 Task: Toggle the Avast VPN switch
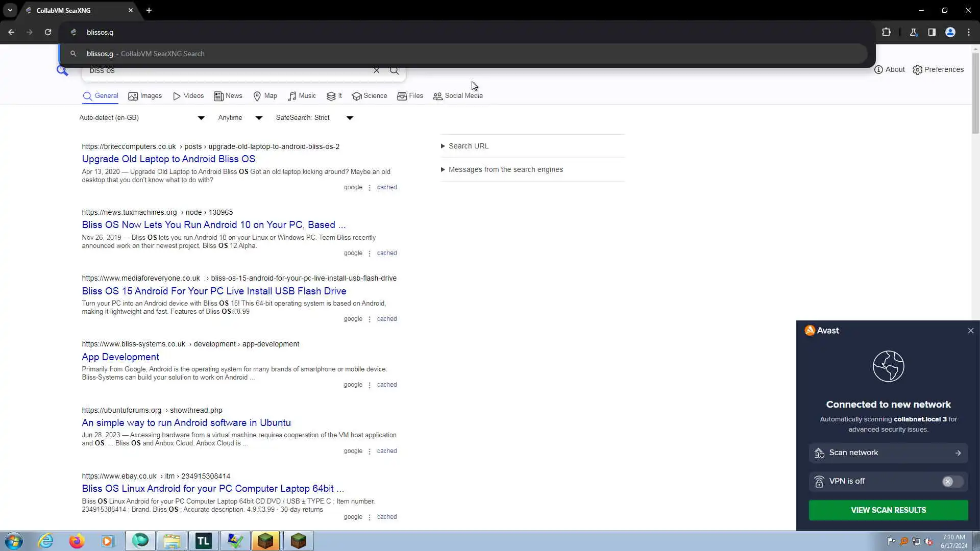951,482
